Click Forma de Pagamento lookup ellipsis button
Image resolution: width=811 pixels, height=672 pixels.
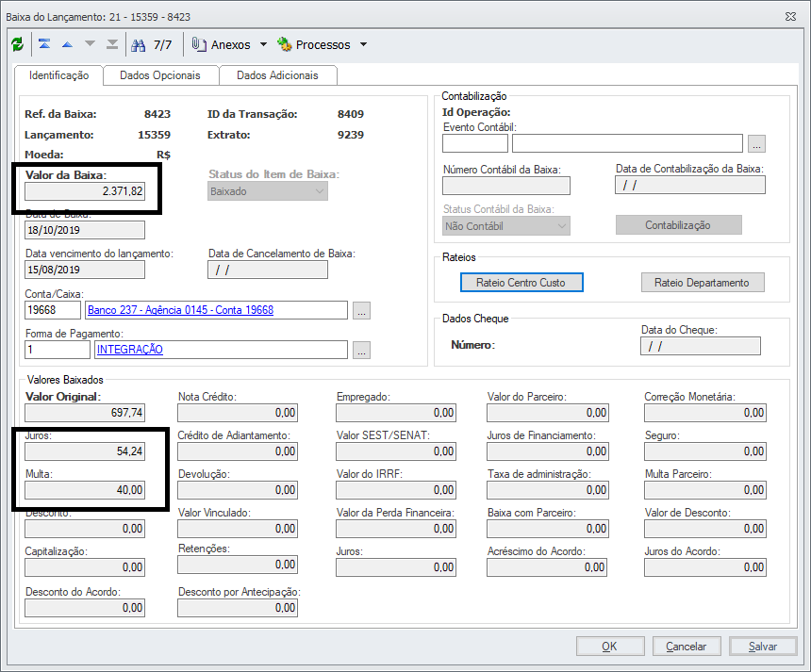tap(361, 350)
